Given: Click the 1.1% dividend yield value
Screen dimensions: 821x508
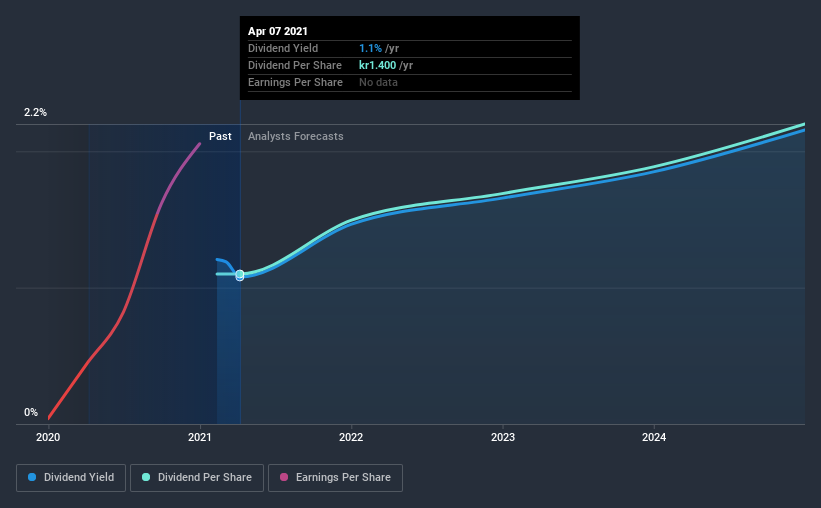Looking at the screenshot, I should click(x=370, y=48).
